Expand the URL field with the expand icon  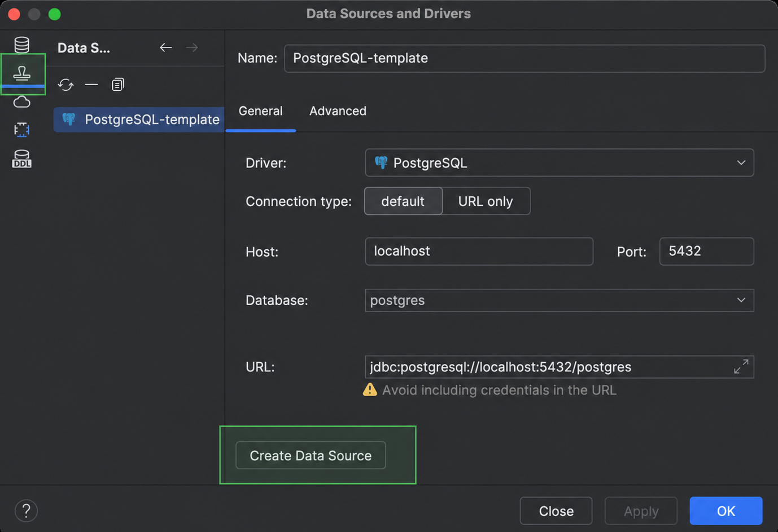click(x=741, y=367)
